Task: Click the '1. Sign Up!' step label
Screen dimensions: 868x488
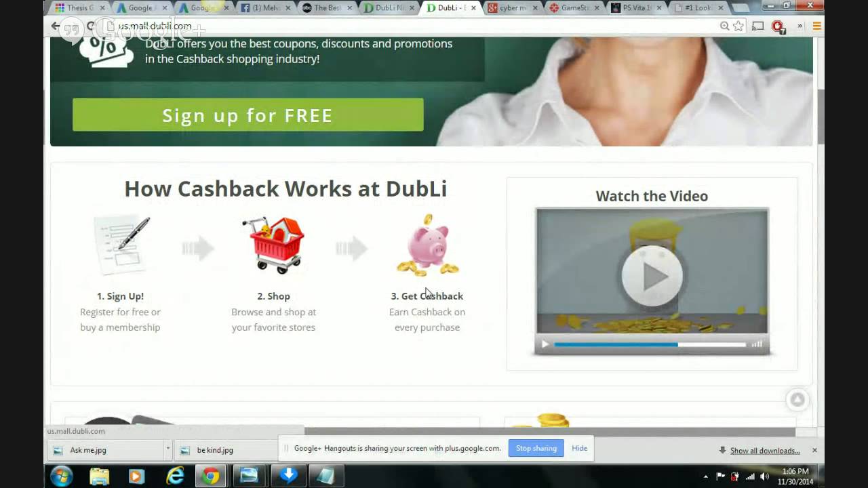Action: (120, 296)
